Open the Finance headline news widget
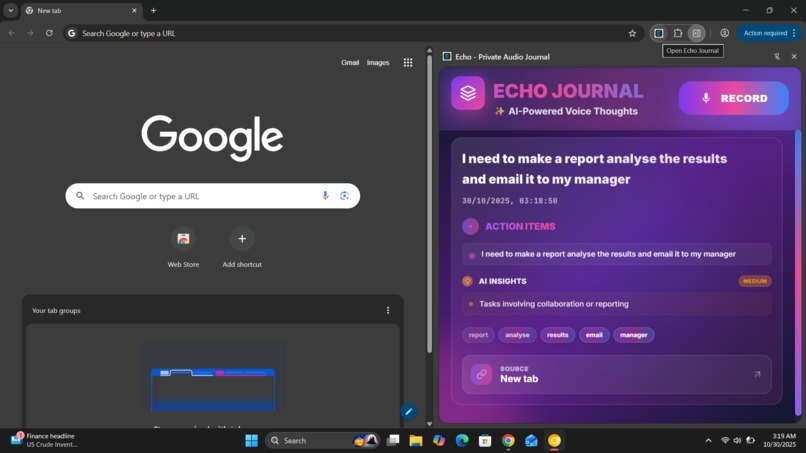This screenshot has width=806, height=453. click(x=44, y=440)
